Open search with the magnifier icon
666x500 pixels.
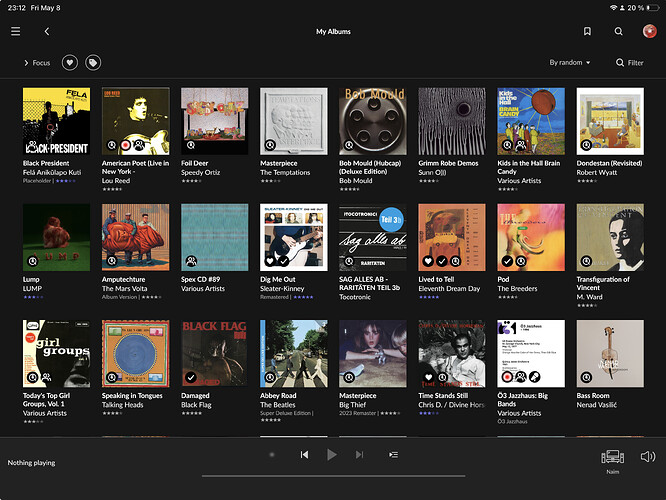618,31
